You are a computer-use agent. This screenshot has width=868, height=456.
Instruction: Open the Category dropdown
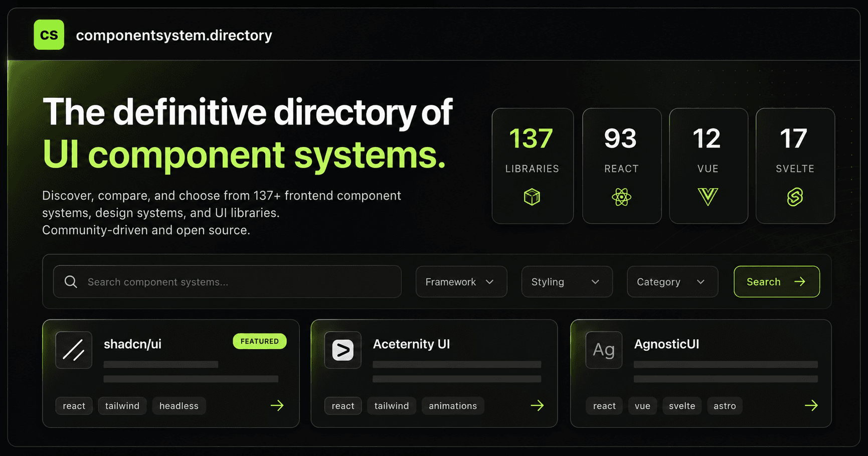[672, 281]
